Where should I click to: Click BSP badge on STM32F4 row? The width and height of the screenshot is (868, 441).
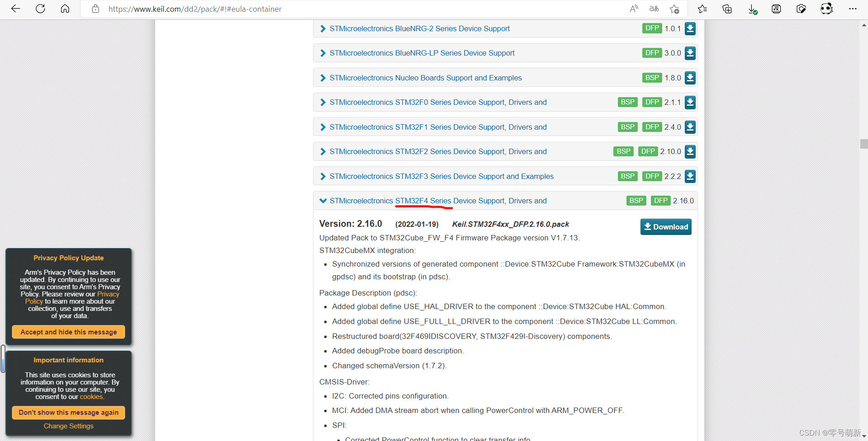[636, 201]
